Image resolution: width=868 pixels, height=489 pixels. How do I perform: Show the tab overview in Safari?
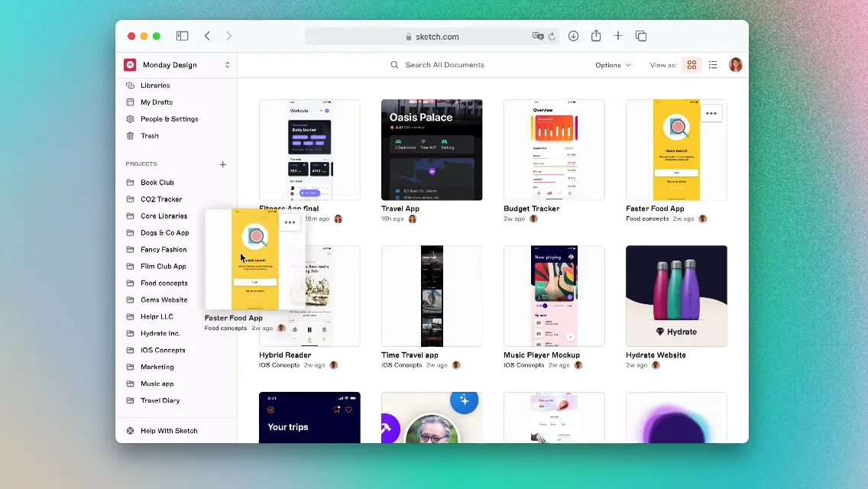pyautogui.click(x=641, y=35)
